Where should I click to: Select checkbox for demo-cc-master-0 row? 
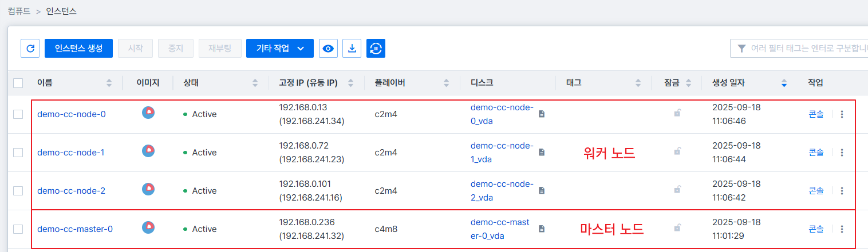18,229
